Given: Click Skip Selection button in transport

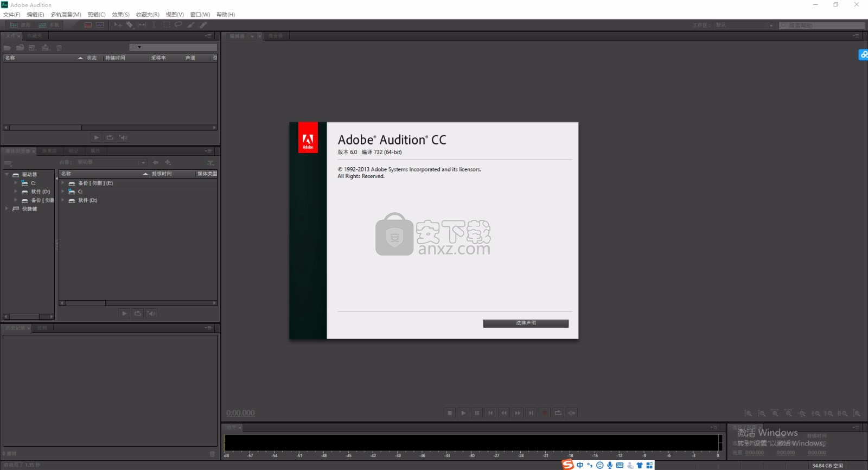Looking at the screenshot, I should click(572, 413).
